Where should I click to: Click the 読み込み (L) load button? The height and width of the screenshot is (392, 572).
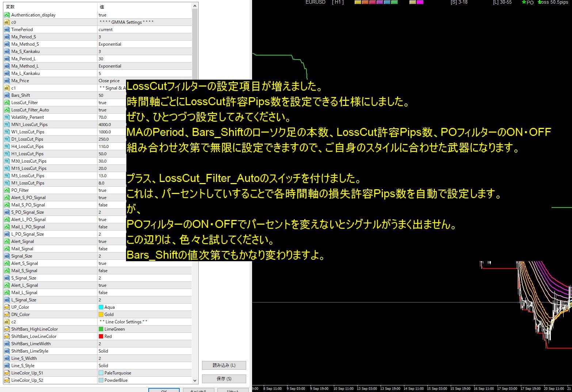(224, 365)
